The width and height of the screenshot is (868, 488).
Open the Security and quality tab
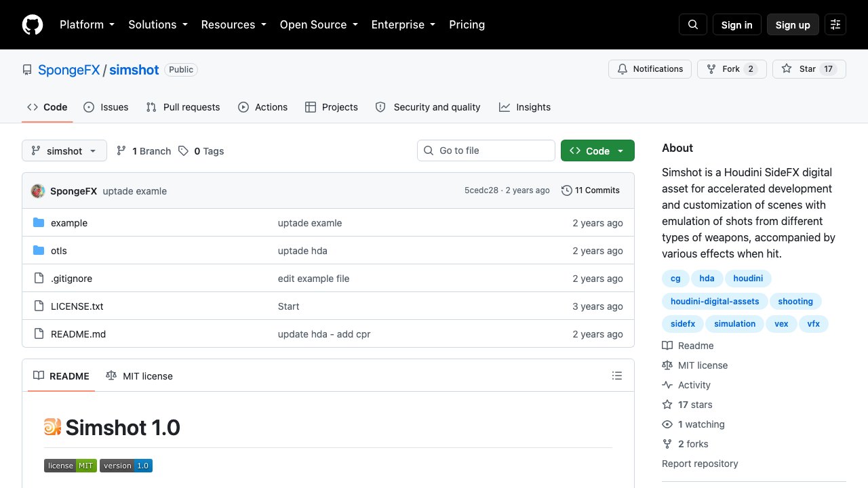tap(428, 107)
